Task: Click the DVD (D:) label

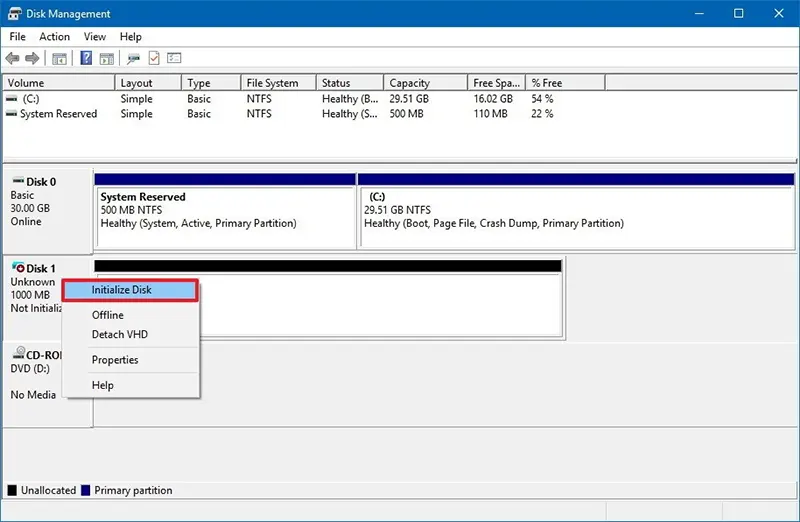Action: tap(30, 368)
